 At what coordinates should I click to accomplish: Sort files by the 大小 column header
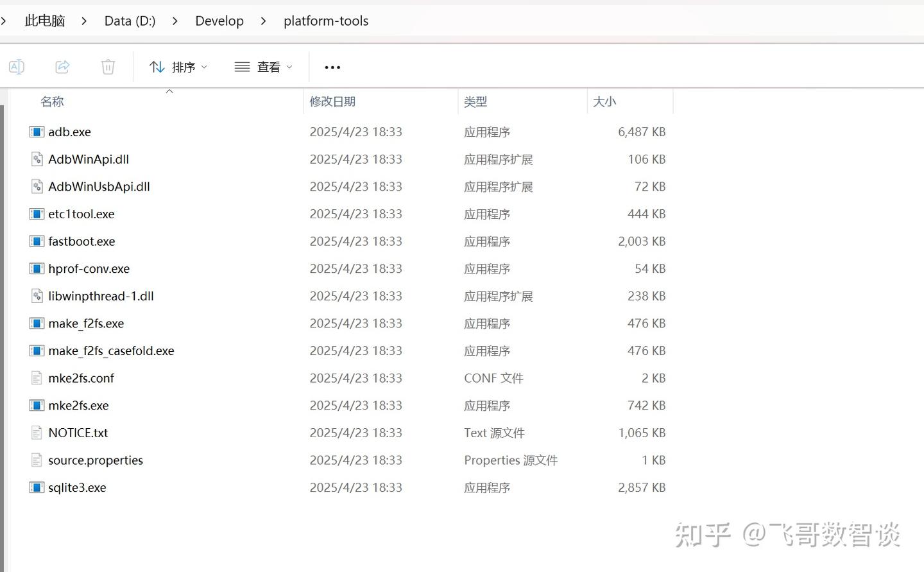604,101
